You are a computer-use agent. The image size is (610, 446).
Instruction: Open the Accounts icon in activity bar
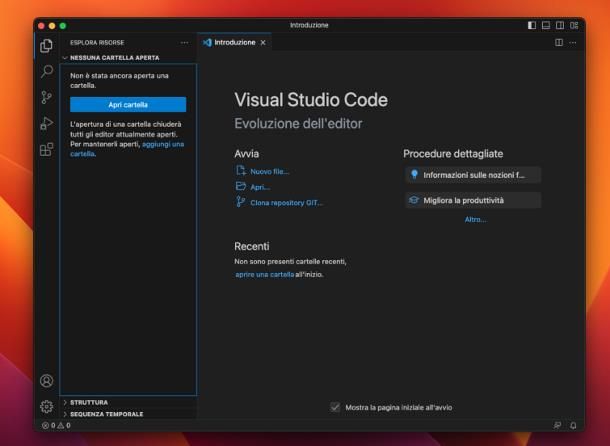47,380
